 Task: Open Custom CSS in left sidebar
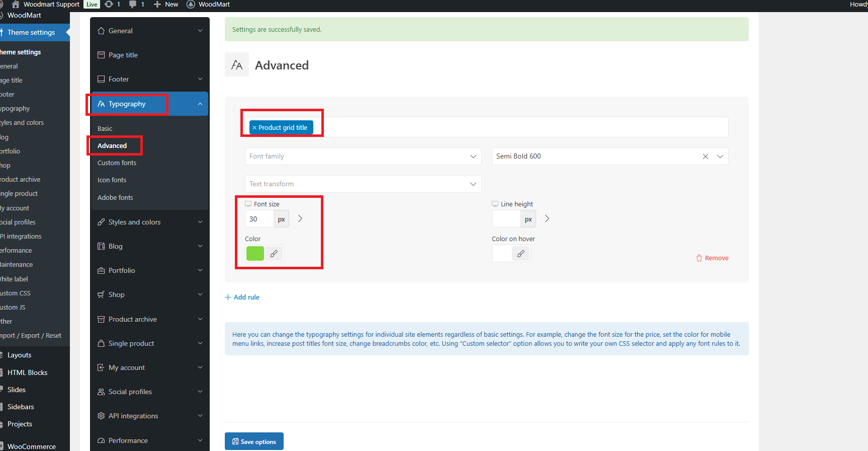[16, 293]
